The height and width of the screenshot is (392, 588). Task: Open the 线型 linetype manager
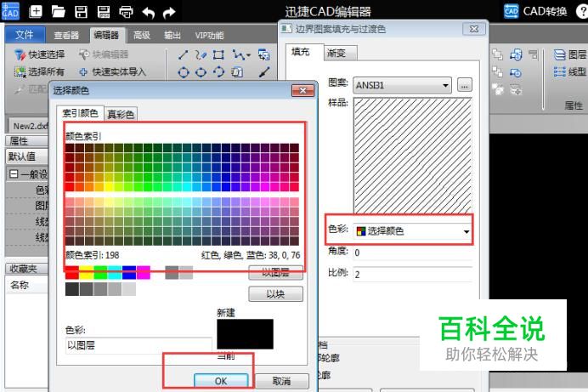click(570, 71)
